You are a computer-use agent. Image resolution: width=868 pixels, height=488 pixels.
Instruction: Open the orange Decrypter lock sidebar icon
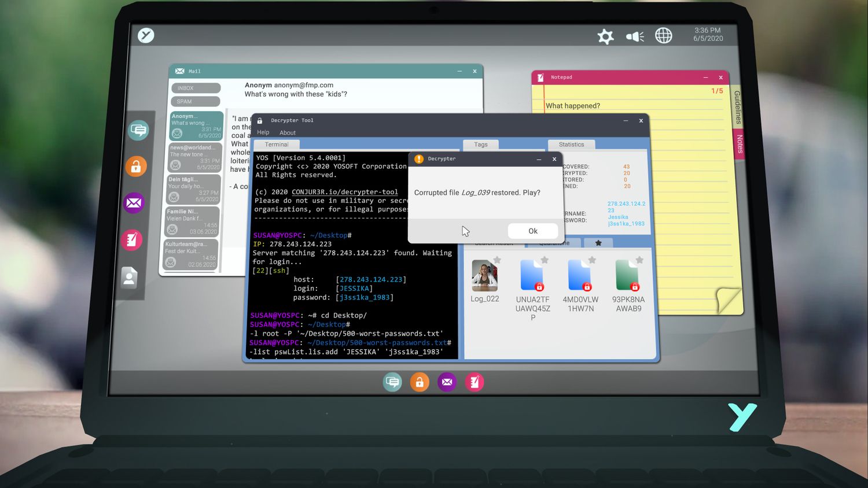pos(136,167)
